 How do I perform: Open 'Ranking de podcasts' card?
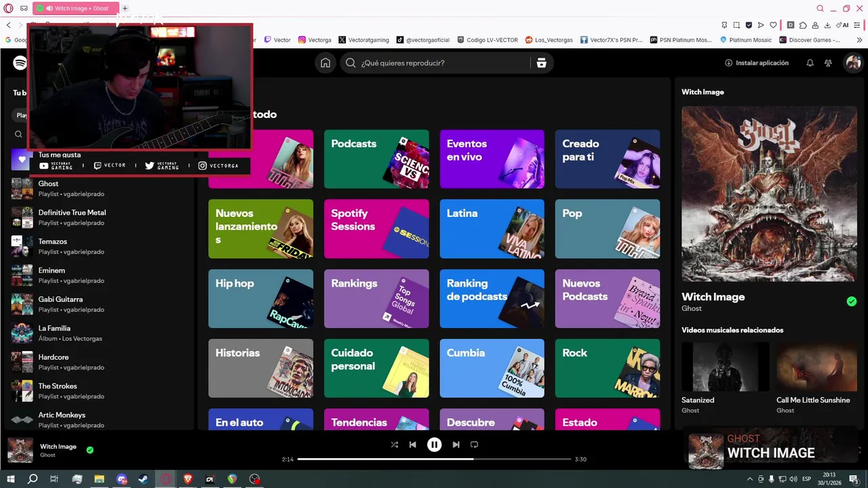coord(492,299)
